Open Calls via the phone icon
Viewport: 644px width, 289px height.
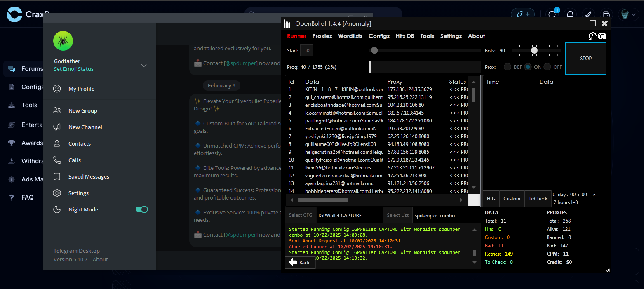click(x=57, y=160)
